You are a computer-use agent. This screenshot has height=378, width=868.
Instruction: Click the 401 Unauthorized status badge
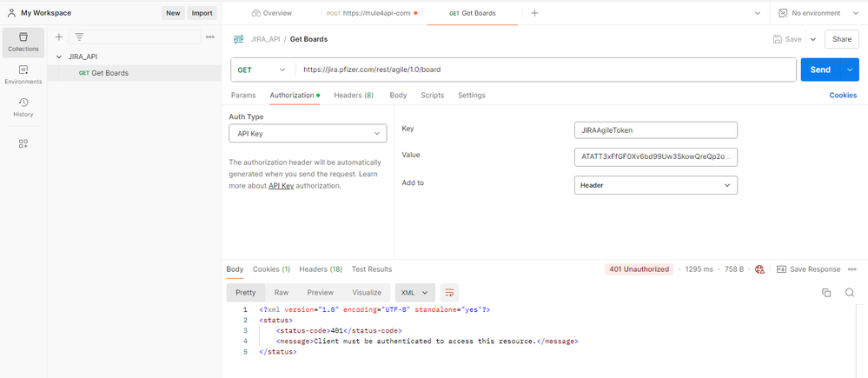(x=639, y=269)
